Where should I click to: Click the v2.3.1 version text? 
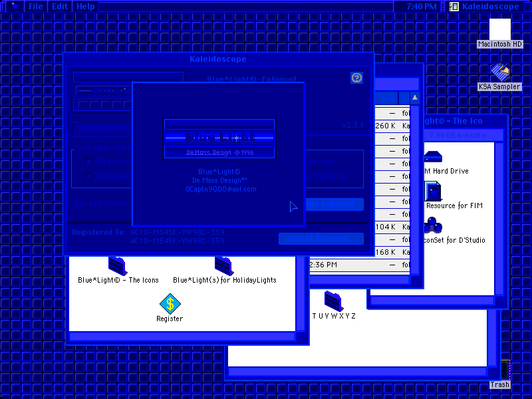352,125
